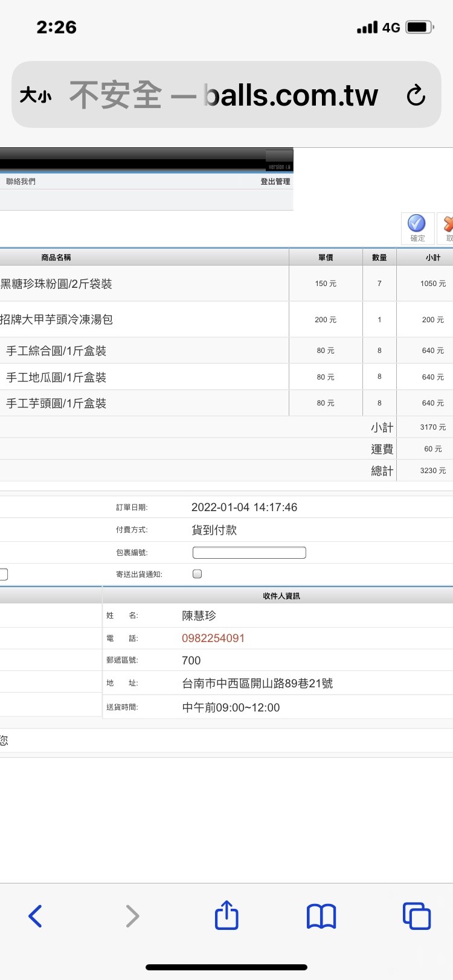453x980 pixels.
Task: Click the 確定 confirm checkmark button
Action: click(417, 228)
